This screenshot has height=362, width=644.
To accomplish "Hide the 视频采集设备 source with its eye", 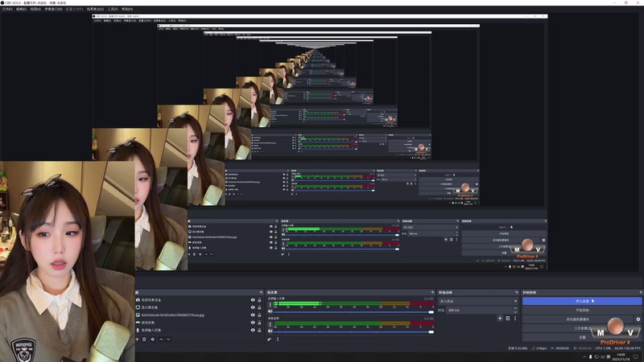I will (x=253, y=300).
